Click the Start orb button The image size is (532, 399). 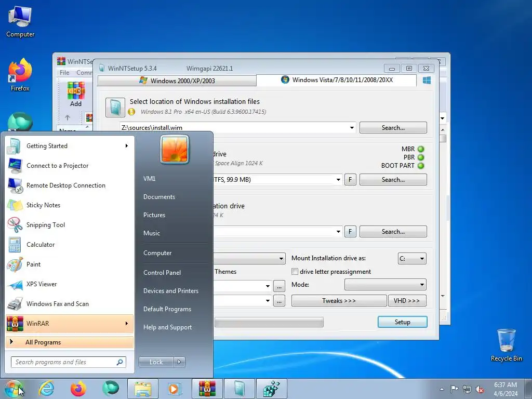(x=14, y=389)
